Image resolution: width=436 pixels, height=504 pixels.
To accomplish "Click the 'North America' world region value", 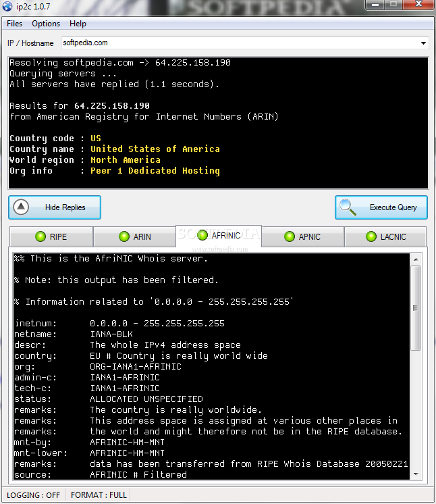I will (126, 159).
